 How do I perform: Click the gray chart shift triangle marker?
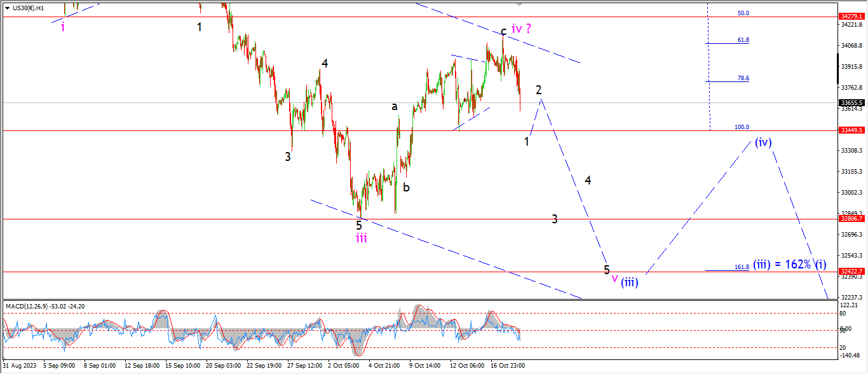click(x=520, y=4)
